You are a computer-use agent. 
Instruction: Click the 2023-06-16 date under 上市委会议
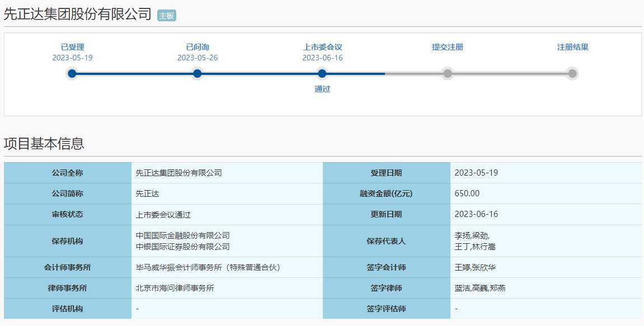point(322,58)
